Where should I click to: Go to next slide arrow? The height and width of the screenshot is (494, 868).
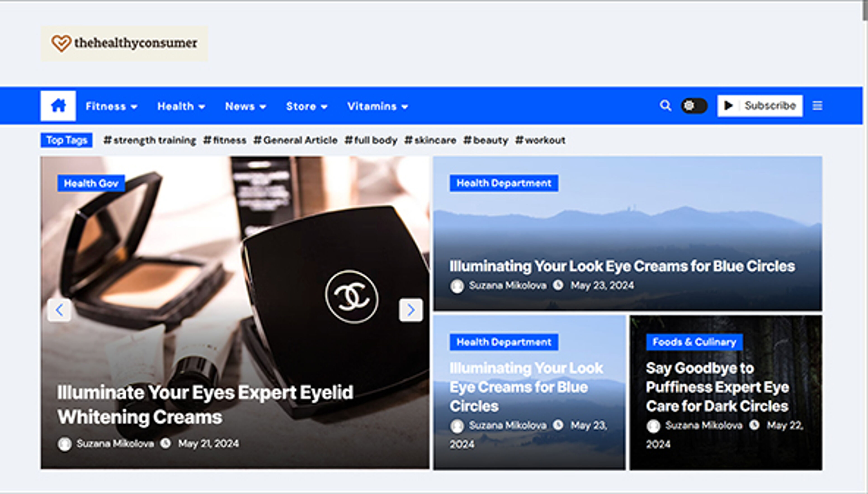pyautogui.click(x=410, y=310)
